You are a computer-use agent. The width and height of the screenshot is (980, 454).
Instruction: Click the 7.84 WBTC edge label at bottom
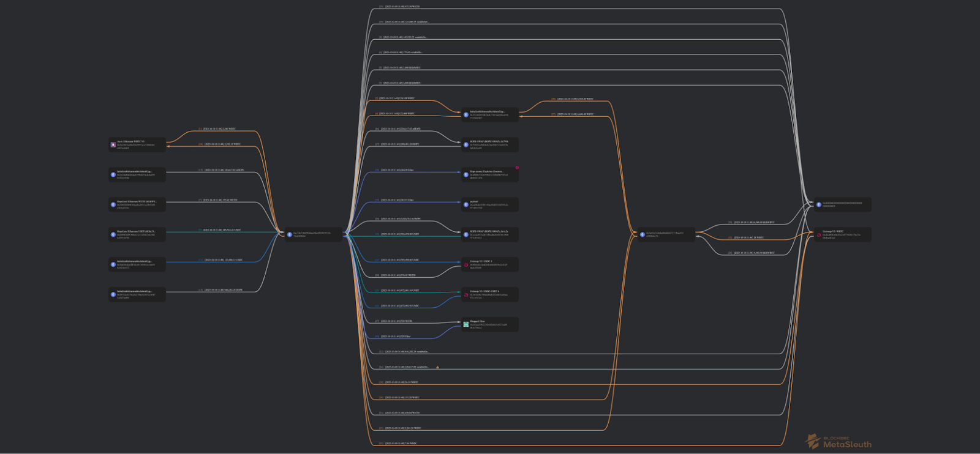pyautogui.click(x=398, y=444)
